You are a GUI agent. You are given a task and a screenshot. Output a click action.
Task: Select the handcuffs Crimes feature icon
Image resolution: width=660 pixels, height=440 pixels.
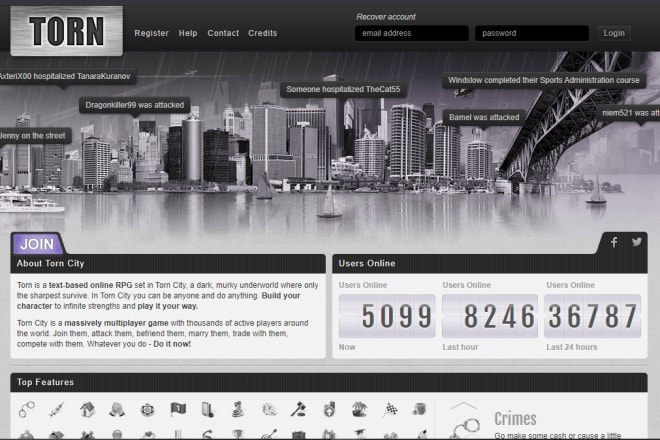(x=27, y=409)
